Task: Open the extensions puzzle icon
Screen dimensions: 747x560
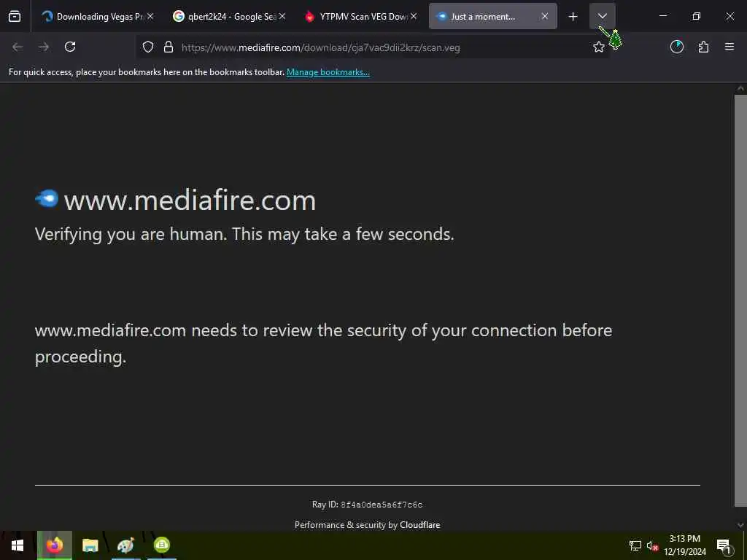Action: 704,47
